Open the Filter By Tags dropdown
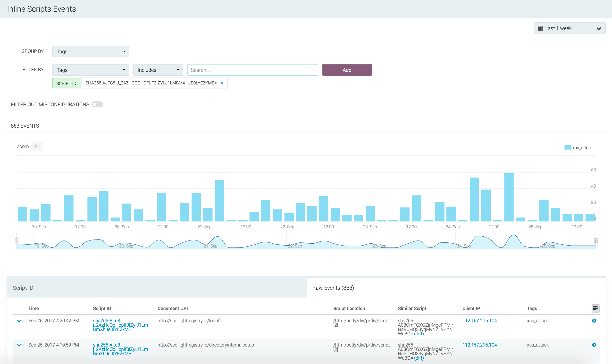612x364 pixels. (x=91, y=70)
